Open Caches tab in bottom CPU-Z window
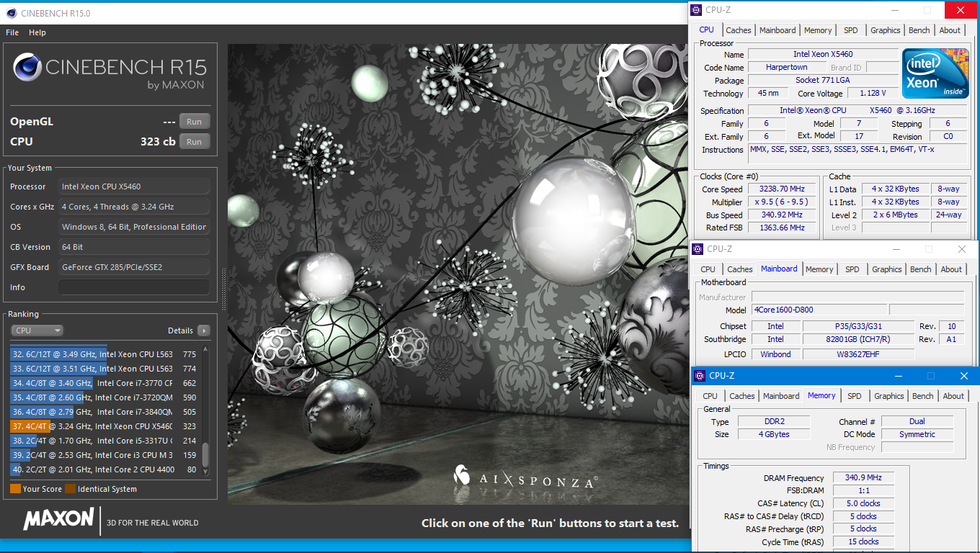Viewport: 980px width, 553px height. point(742,396)
